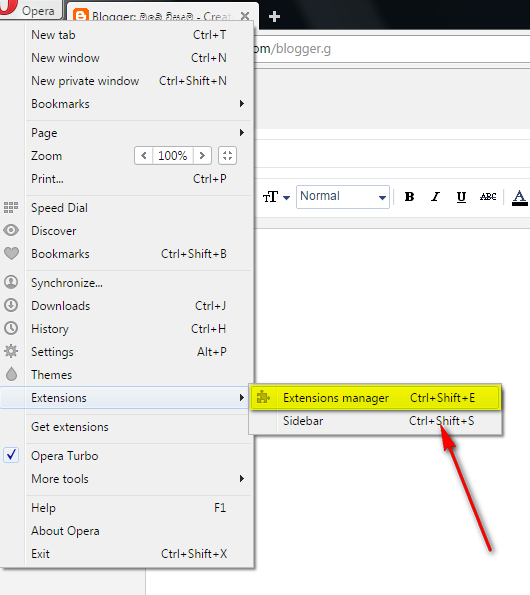Open Help from the menu

click(x=127, y=507)
